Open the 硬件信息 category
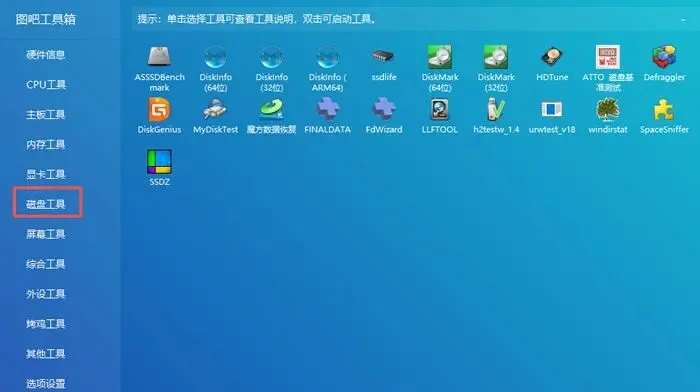This screenshot has width=700, height=392. click(46, 55)
